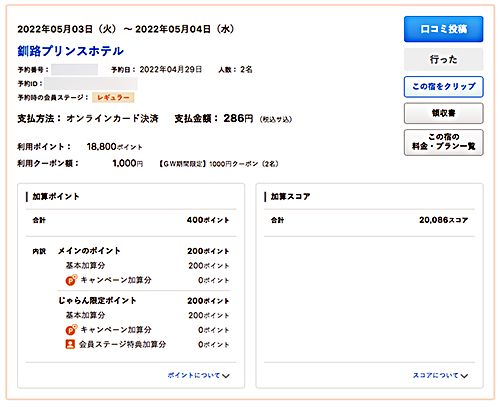Select the 加算スコア panel heading
500x407 pixels.
[x=290, y=197]
